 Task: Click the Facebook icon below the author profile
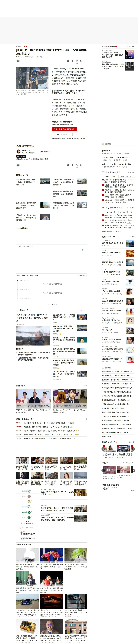coord(73,165)
